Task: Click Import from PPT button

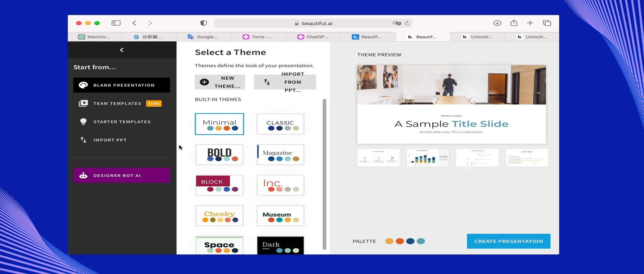Action: point(285,82)
